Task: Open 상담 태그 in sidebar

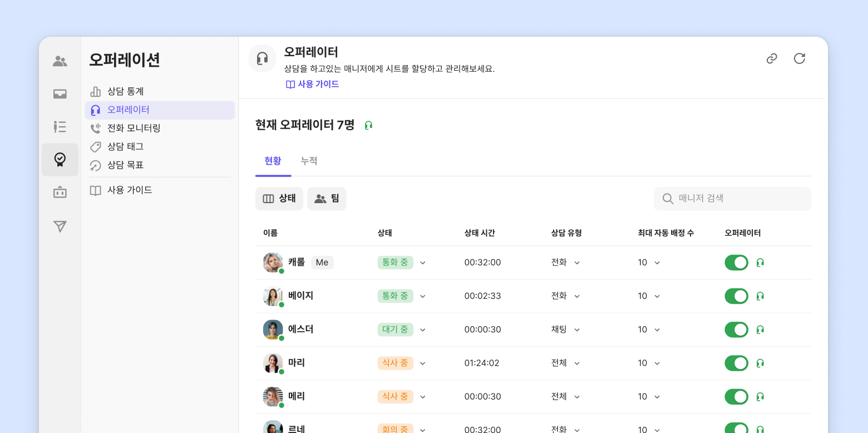Action: pos(125,146)
